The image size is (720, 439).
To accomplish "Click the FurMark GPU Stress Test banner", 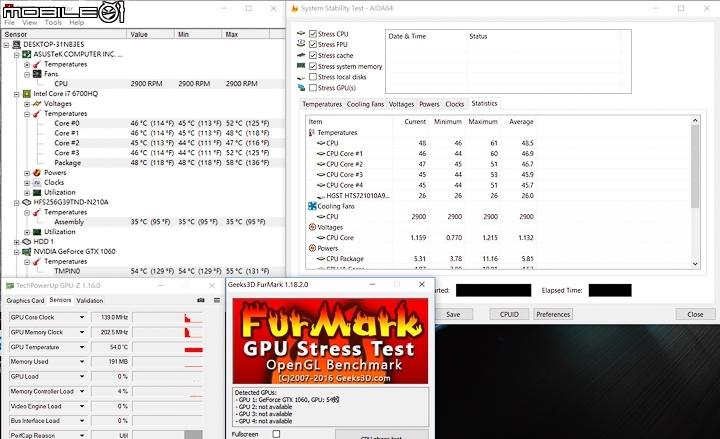I will (330, 341).
